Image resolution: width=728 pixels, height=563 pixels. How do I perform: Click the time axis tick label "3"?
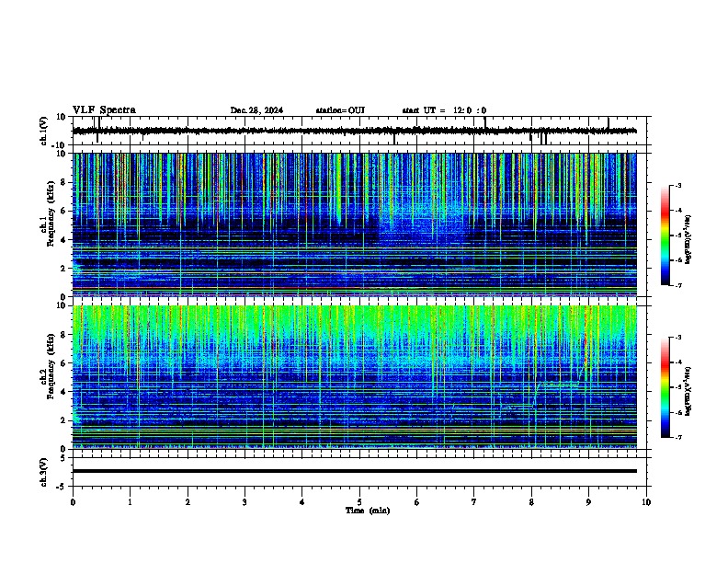tap(245, 502)
